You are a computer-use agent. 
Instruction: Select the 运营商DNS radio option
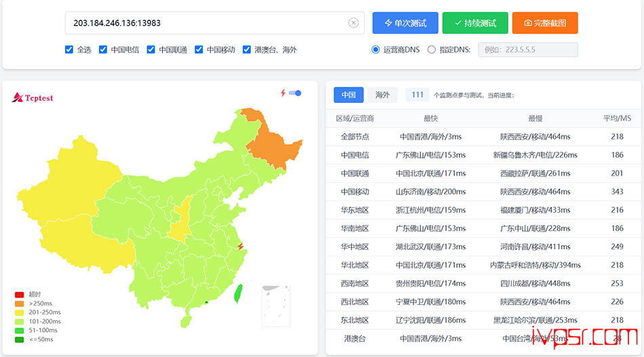pyautogui.click(x=376, y=49)
